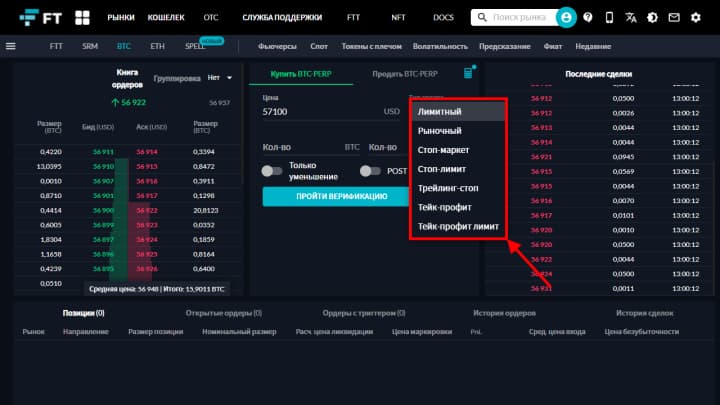Open settings gear icon in top bar
720x405 pixels.
click(696, 17)
